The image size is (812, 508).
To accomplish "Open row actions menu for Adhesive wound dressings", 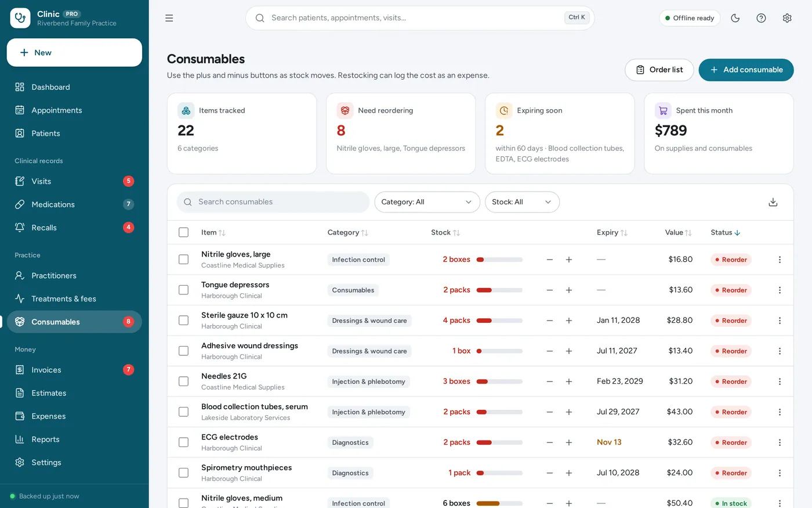I will pyautogui.click(x=780, y=351).
